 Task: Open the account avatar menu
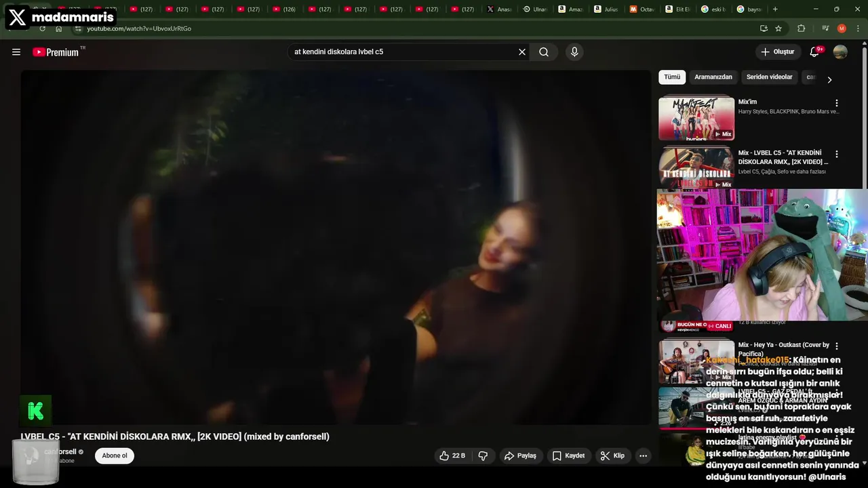pyautogui.click(x=840, y=52)
